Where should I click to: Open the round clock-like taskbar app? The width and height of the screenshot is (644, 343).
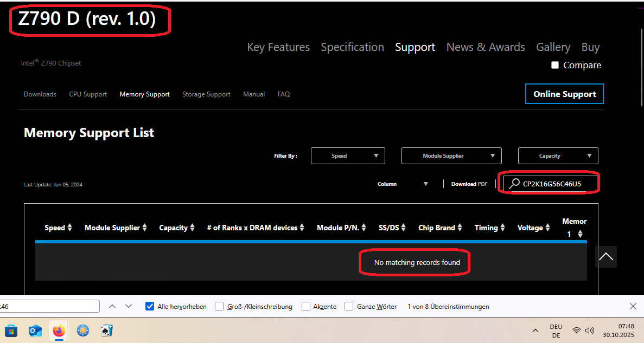(83, 331)
